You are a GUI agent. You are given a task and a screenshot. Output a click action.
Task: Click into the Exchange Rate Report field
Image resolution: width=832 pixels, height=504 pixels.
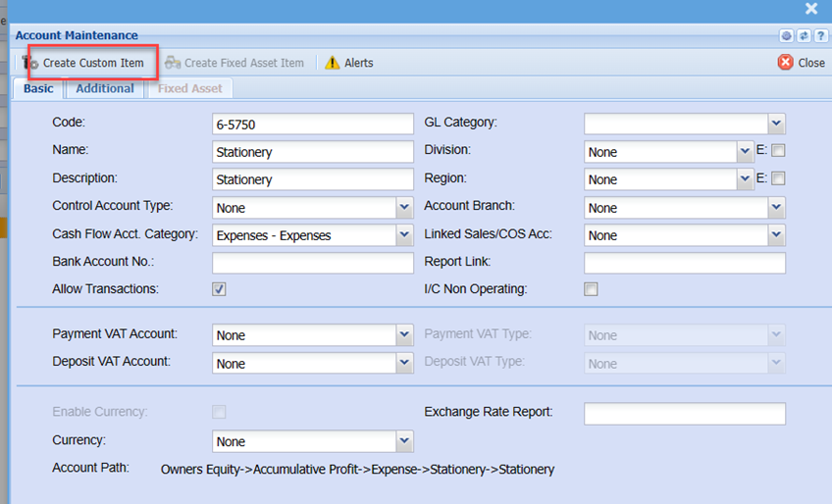point(684,414)
